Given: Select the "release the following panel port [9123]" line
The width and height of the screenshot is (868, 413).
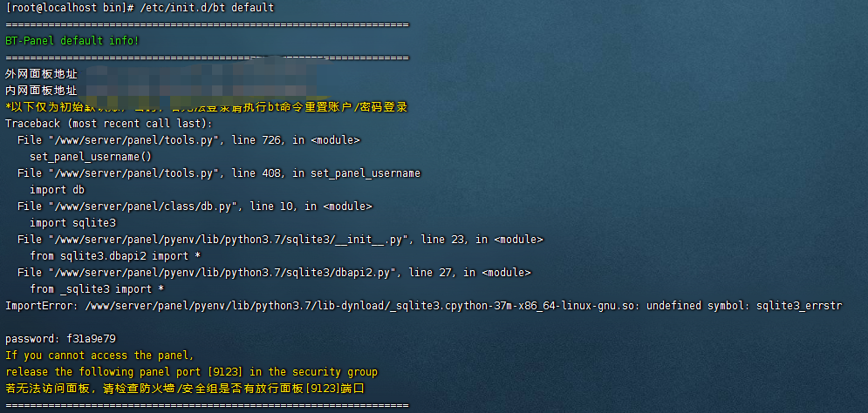Looking at the screenshot, I should pos(192,372).
